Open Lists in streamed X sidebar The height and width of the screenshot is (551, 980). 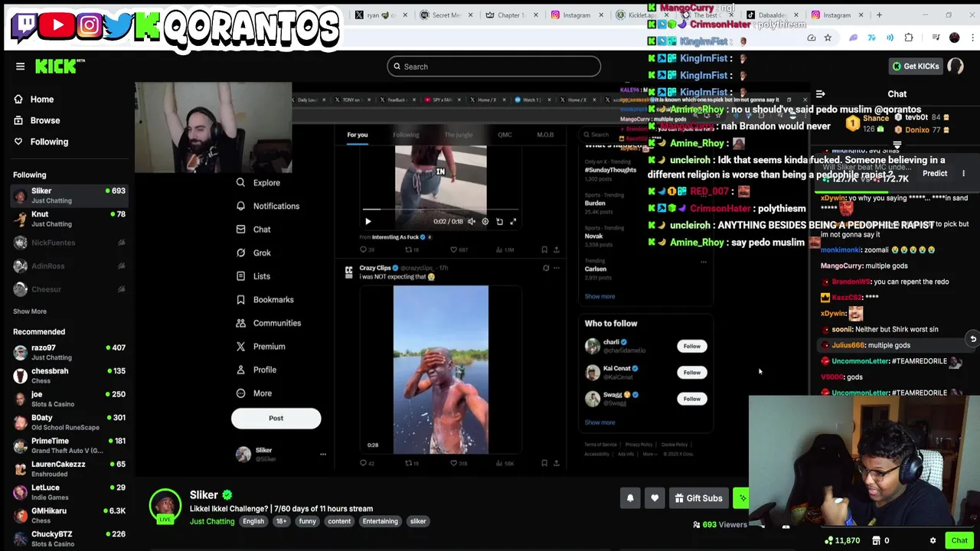[x=253, y=276]
